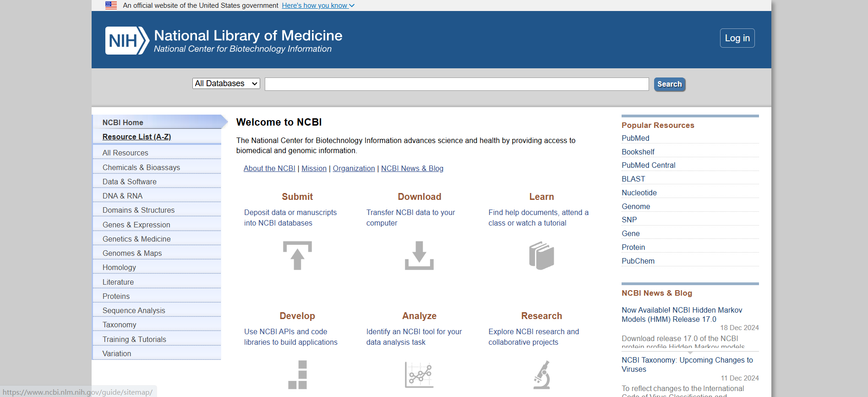The height and width of the screenshot is (397, 868).
Task: Click National Library of Medicine title
Action: (x=248, y=35)
